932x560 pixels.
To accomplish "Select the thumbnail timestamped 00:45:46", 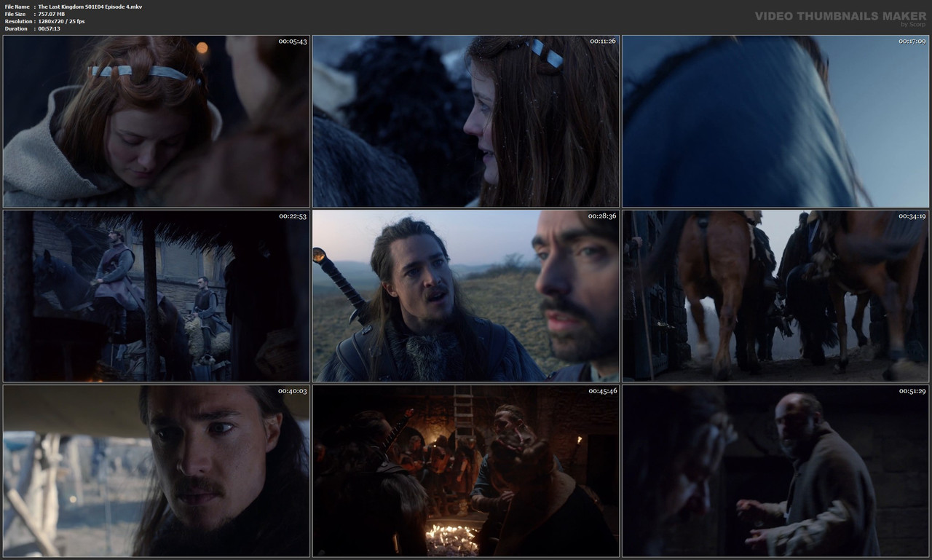I will (x=466, y=471).
